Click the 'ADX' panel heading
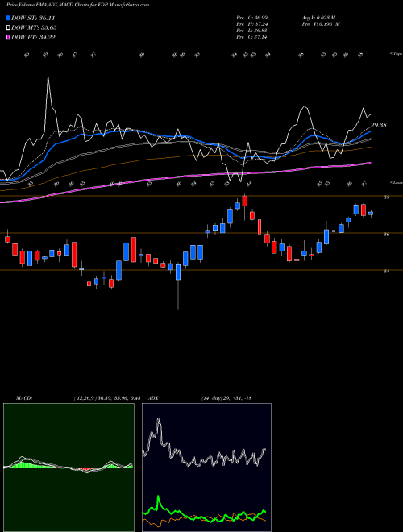This screenshot has width=403, height=532. tap(154, 398)
